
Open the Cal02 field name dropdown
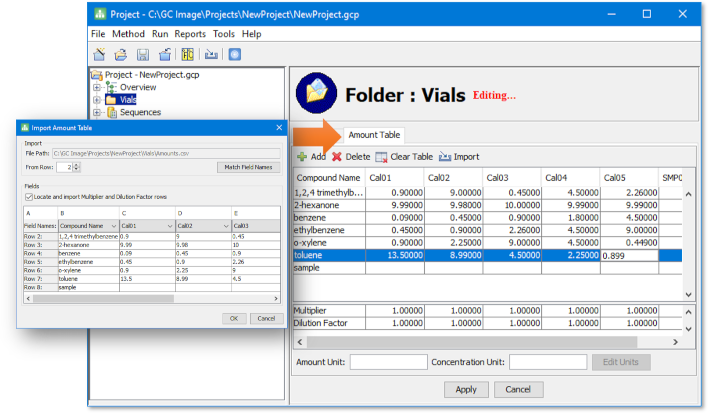click(226, 226)
